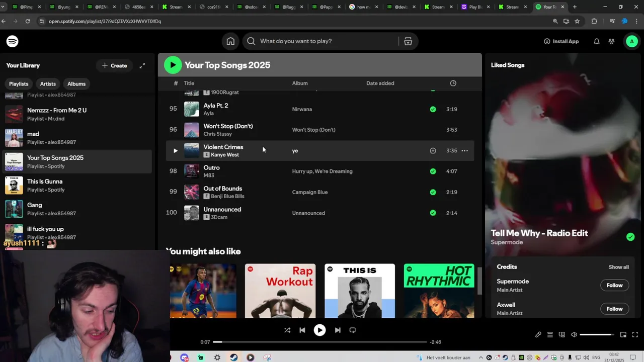Skip to the next track
Viewport: 644px width, 362px height.
(x=338, y=330)
